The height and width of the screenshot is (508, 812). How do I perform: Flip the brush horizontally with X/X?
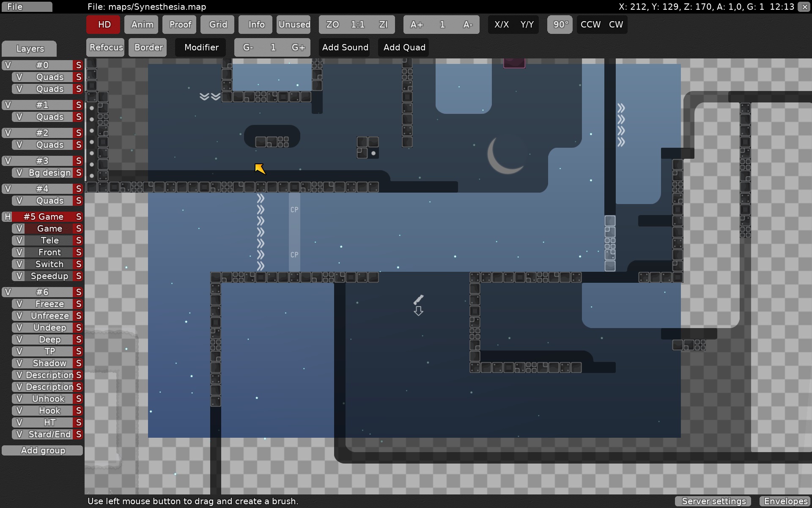(x=502, y=24)
